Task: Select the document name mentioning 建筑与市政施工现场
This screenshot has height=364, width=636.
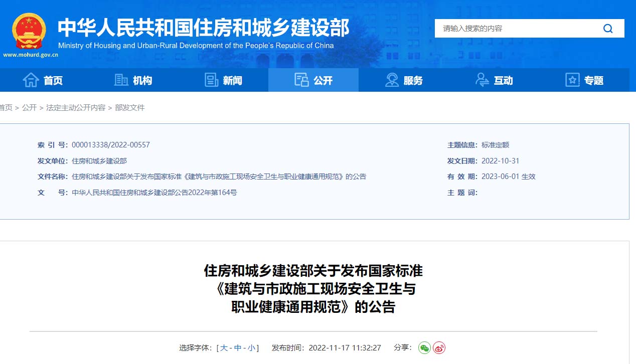Action: pos(219,176)
